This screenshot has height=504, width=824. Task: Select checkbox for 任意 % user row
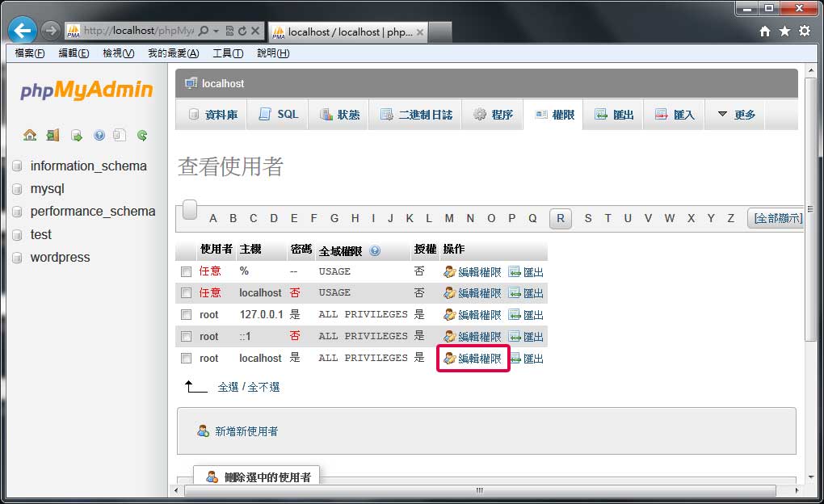coord(187,271)
